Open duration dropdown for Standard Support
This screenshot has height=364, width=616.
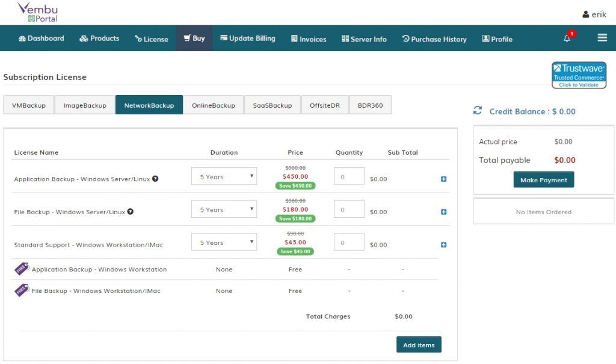point(224,242)
